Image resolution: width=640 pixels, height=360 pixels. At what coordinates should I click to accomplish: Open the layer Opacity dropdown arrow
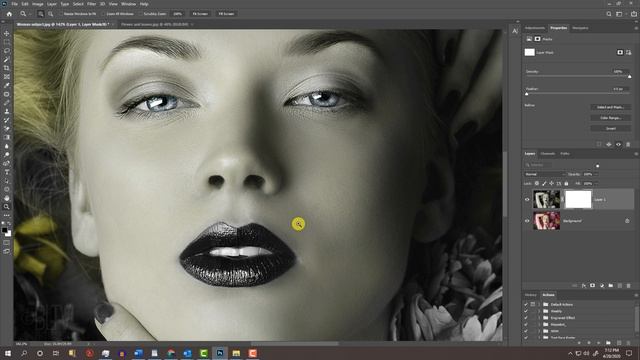point(596,174)
